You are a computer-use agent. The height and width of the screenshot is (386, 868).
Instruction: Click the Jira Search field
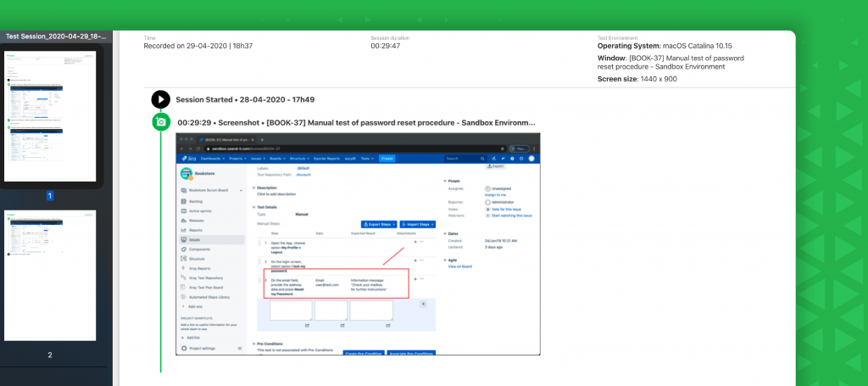click(465, 159)
